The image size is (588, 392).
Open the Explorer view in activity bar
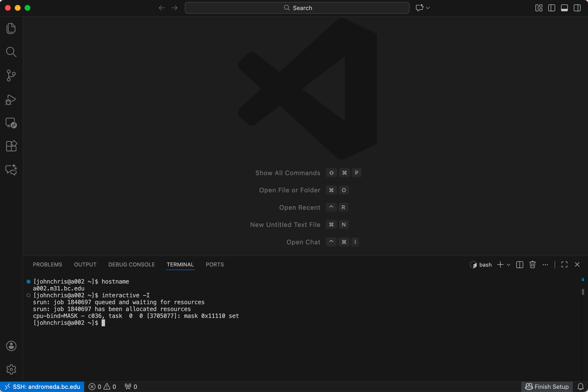[11, 28]
